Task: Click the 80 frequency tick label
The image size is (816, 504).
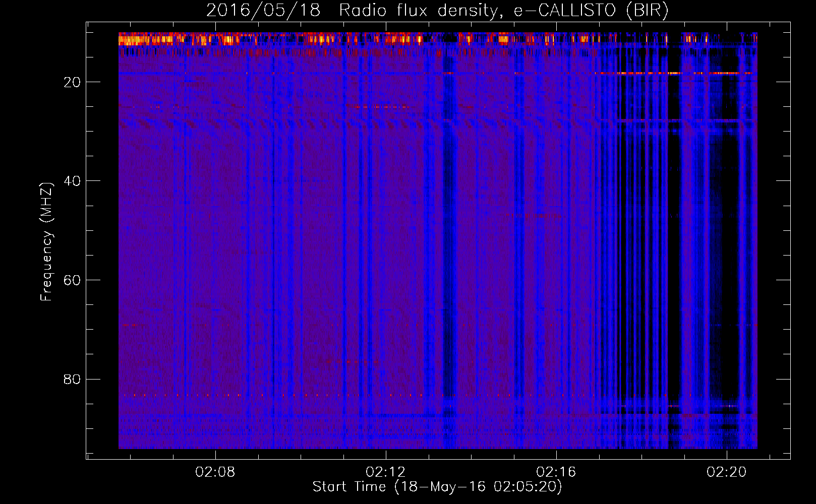Action: 72,379
